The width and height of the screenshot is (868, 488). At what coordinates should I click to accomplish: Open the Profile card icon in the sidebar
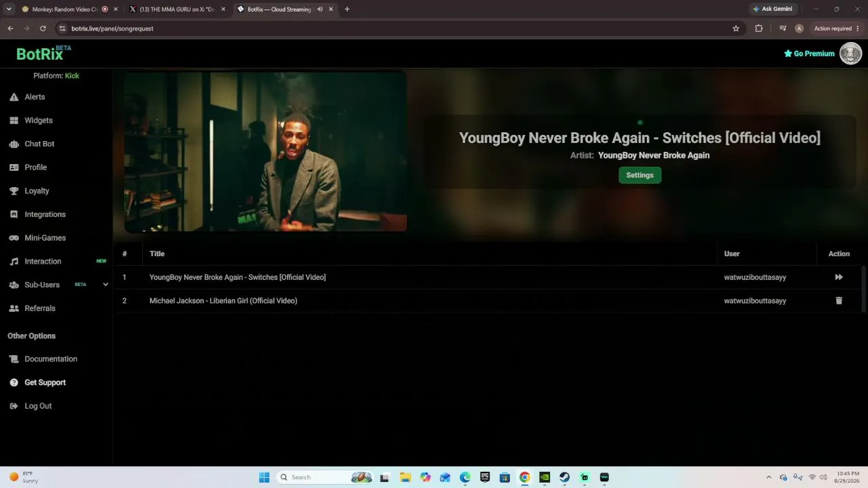tap(14, 167)
